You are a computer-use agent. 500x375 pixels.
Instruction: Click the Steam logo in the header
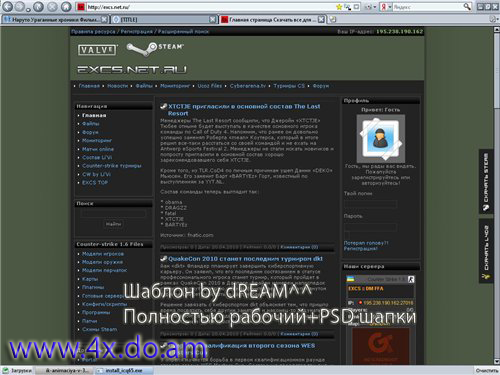(155, 49)
